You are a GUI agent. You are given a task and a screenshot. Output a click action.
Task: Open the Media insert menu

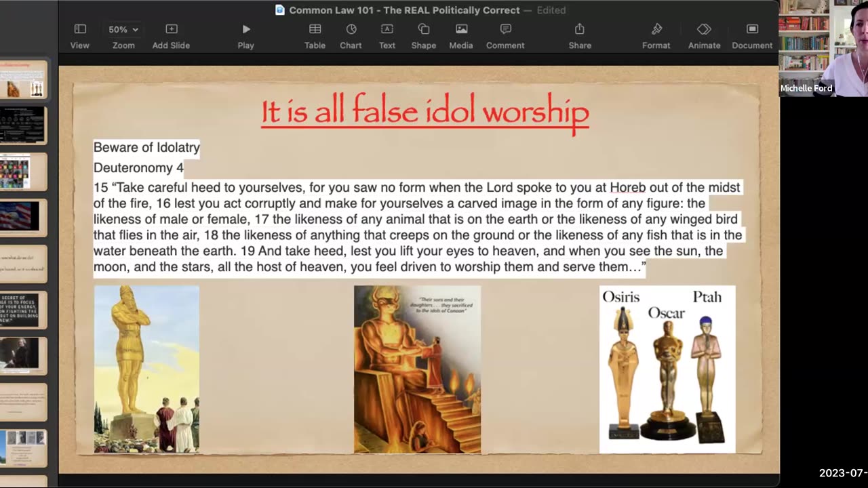click(x=461, y=36)
